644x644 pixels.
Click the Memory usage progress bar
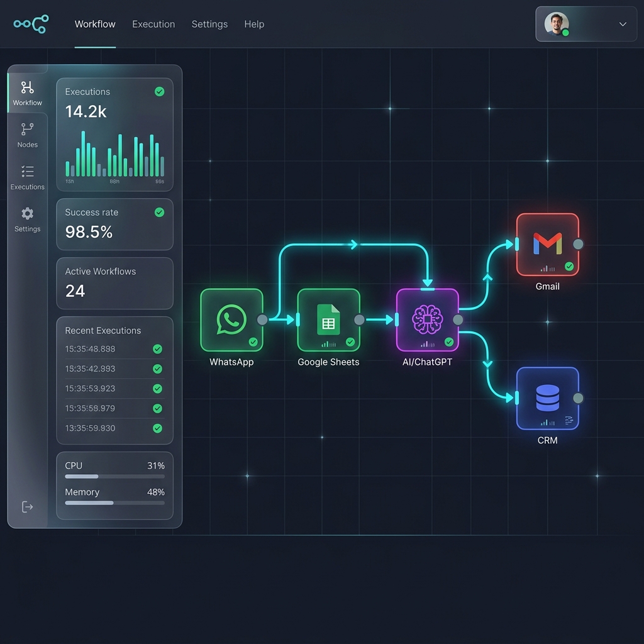pos(114,502)
